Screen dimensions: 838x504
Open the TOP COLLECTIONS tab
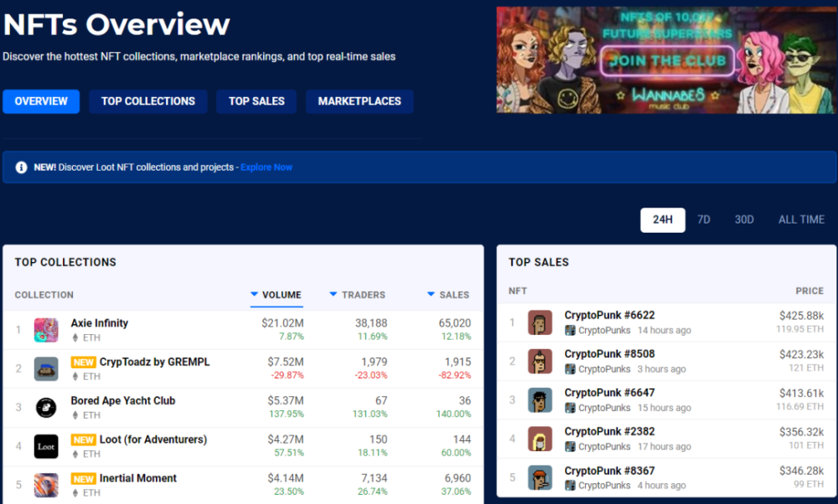[148, 101]
